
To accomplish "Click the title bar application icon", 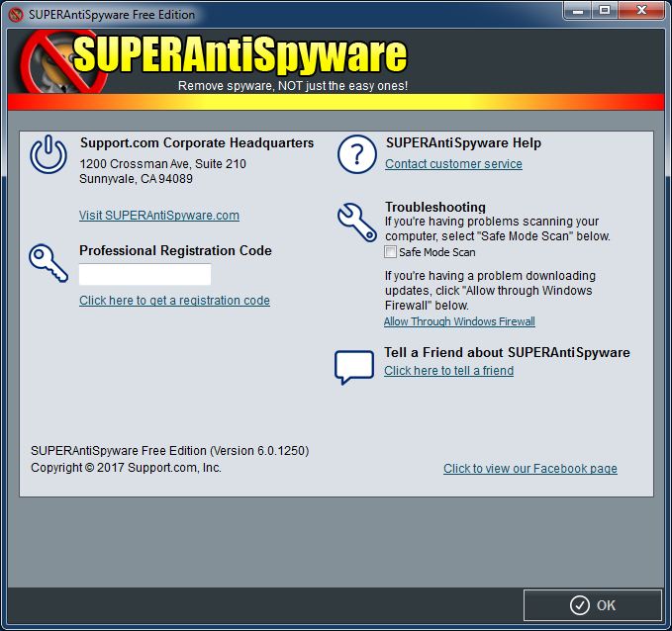I will [x=16, y=15].
